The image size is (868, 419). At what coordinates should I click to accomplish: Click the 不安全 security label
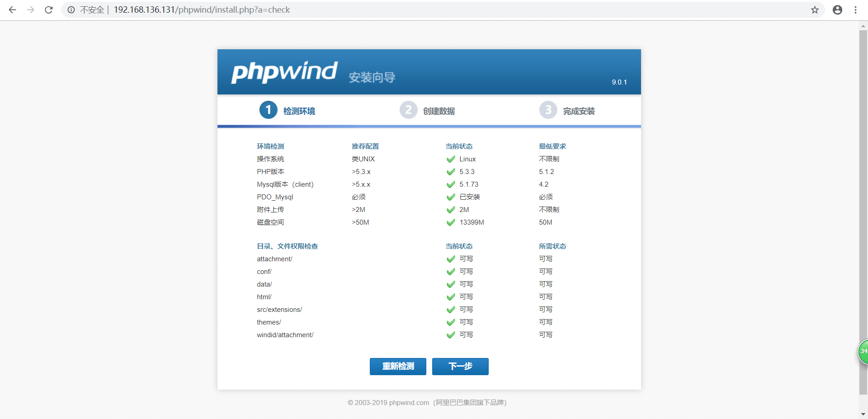(92, 9)
